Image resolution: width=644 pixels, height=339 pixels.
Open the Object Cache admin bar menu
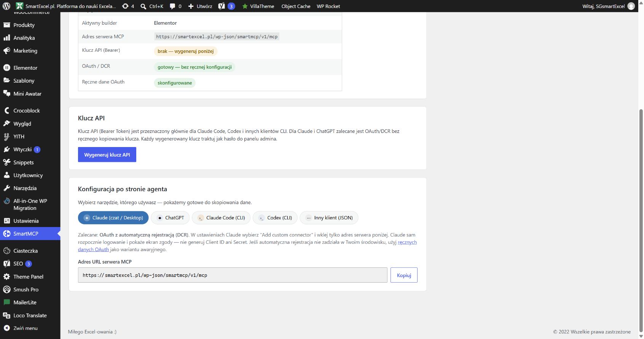point(296,6)
